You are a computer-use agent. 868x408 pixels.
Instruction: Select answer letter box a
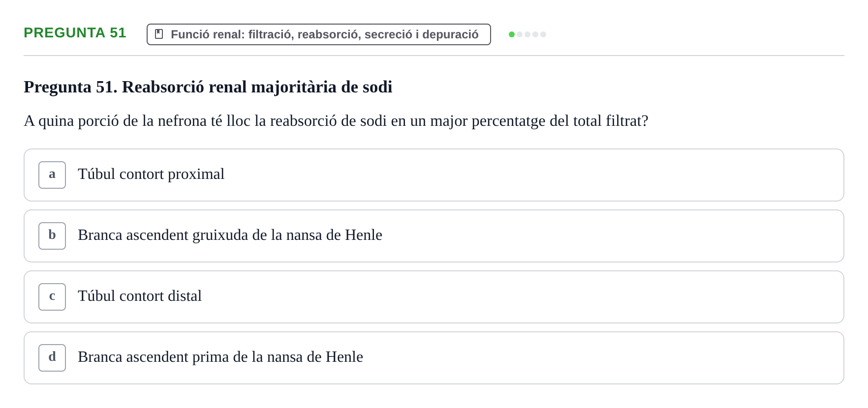pyautogui.click(x=52, y=175)
